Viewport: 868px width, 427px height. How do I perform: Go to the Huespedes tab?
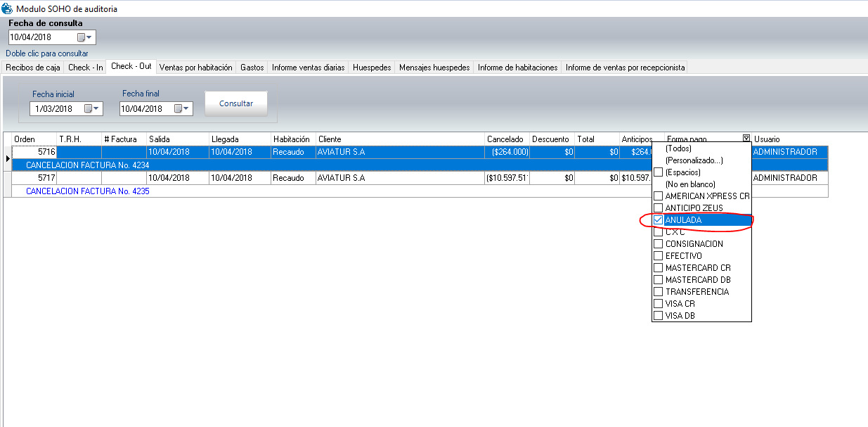[x=372, y=68]
